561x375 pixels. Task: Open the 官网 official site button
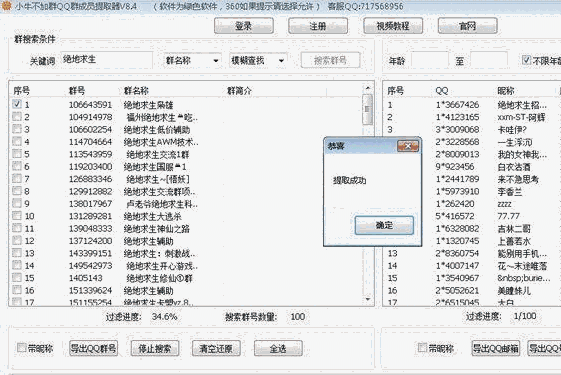pyautogui.click(x=467, y=26)
